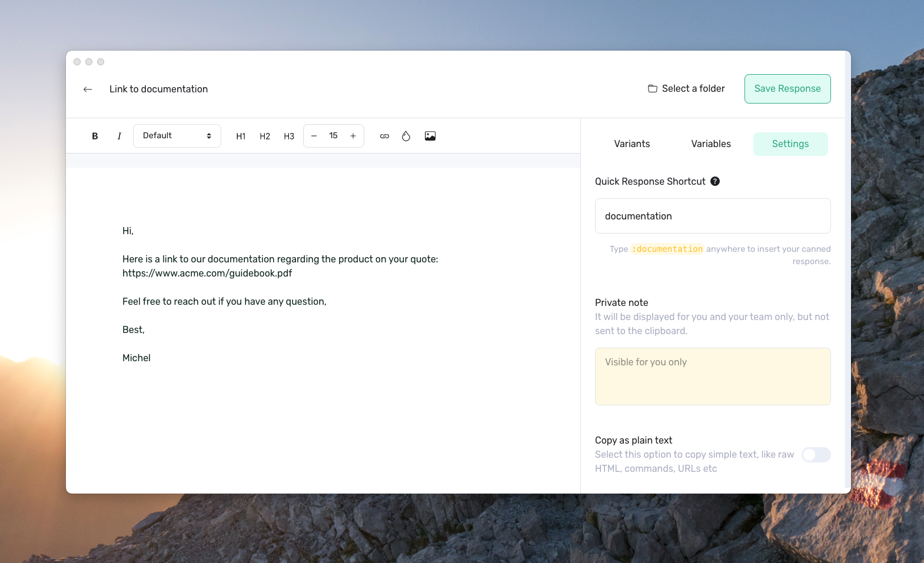Apply H1 heading style
This screenshot has height=563, width=924.
coord(241,136)
